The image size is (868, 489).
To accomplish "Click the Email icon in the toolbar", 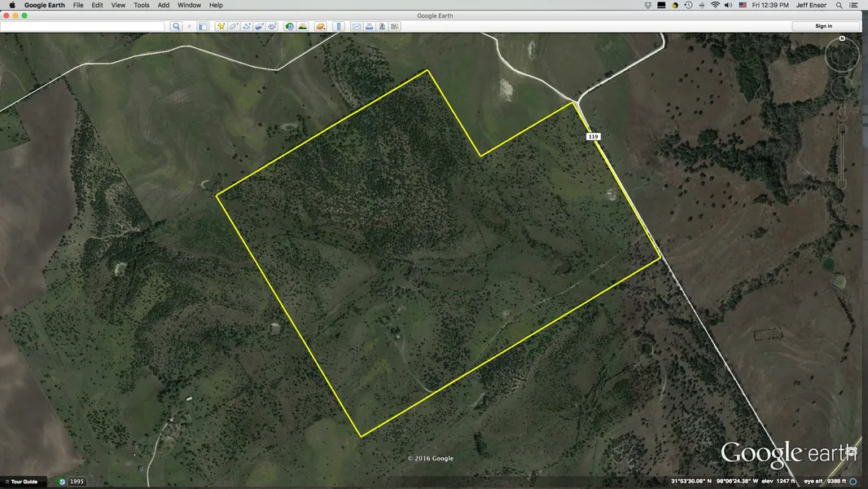I will pyautogui.click(x=357, y=26).
